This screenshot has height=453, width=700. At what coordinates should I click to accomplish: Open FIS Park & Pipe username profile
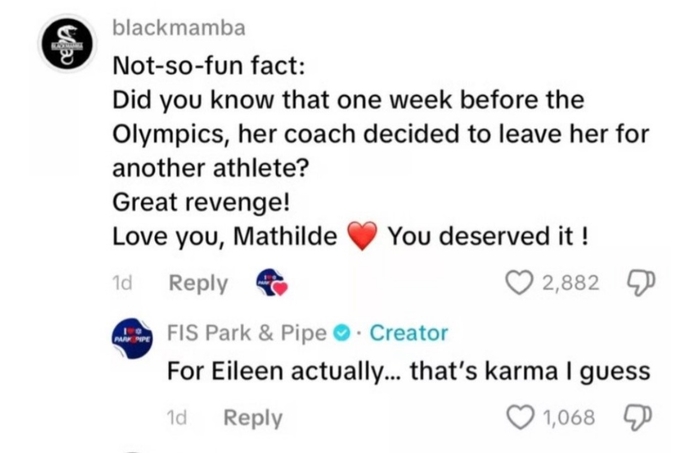[247, 333]
